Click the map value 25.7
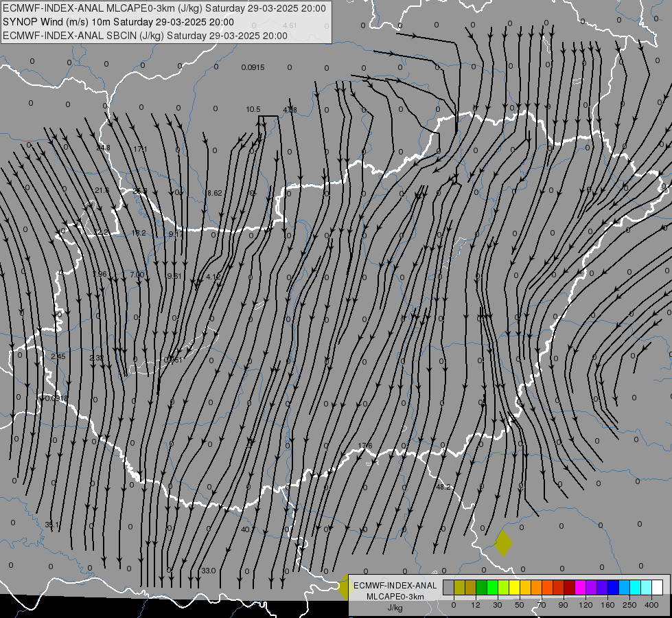 tap(140, 191)
